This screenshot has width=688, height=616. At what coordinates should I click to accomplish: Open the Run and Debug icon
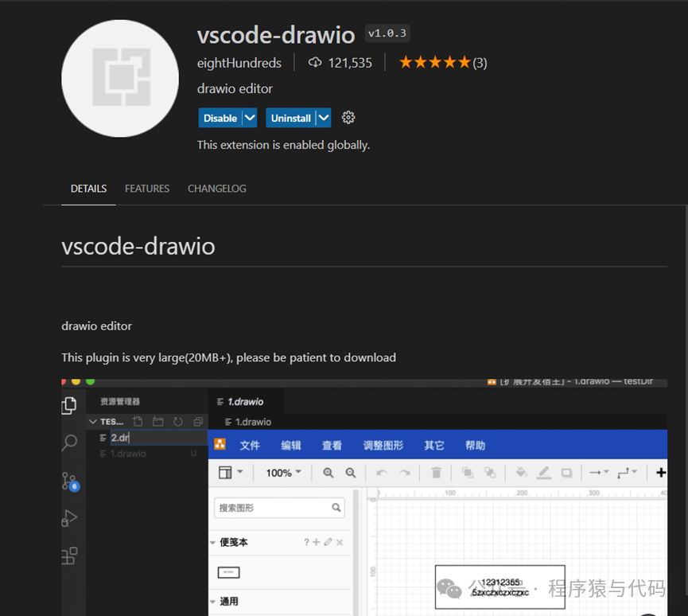pos(69,518)
